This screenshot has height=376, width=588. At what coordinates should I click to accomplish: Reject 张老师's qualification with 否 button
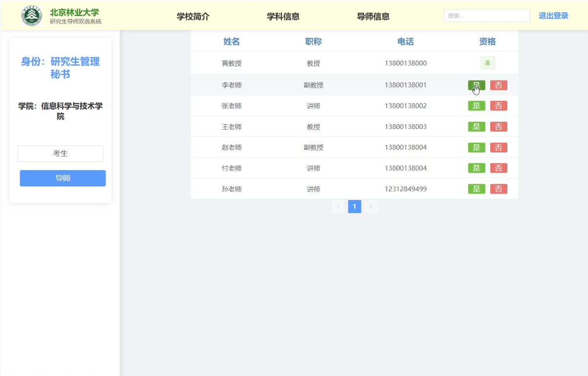tap(498, 106)
